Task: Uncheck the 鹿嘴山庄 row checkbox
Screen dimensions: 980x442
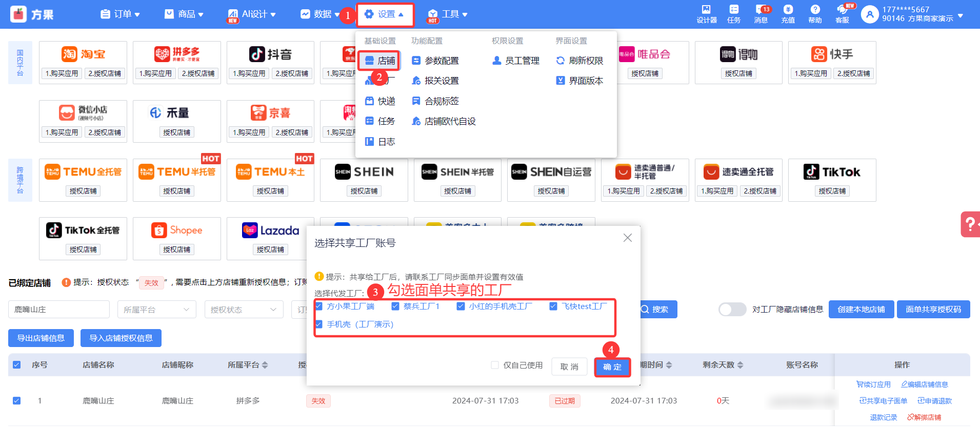Action: [17, 400]
